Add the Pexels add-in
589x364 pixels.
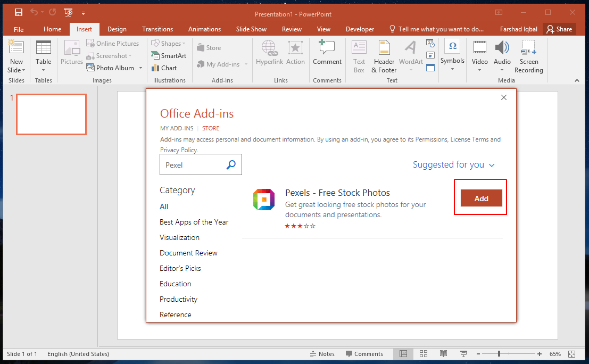pos(481,198)
